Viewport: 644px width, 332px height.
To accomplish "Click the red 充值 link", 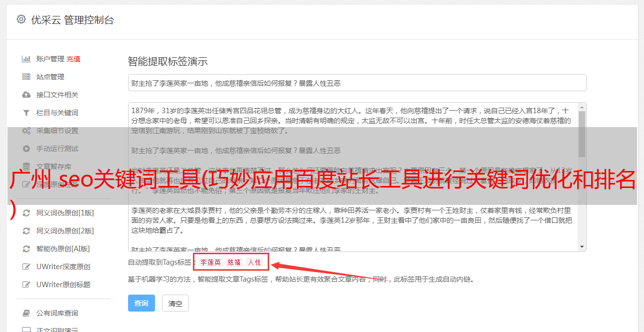I will pyautogui.click(x=73, y=59).
